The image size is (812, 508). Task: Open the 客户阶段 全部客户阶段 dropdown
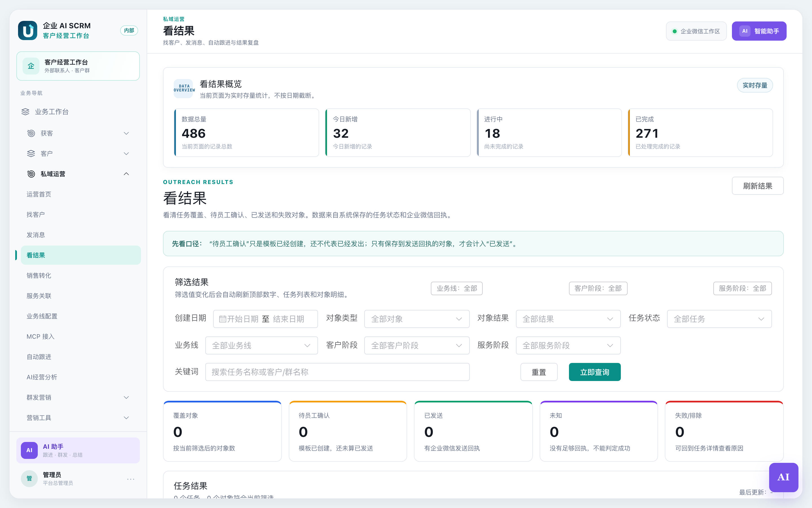pos(417,345)
